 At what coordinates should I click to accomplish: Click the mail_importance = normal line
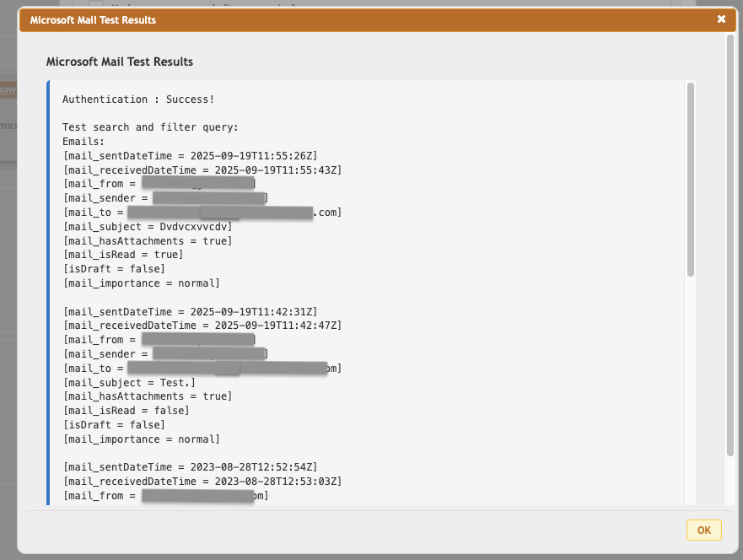click(153, 283)
